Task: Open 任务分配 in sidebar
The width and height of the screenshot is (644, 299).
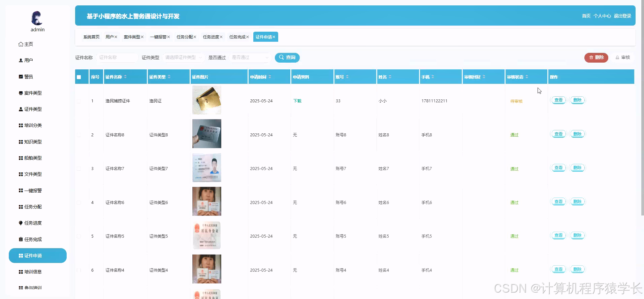Action: click(x=30, y=207)
